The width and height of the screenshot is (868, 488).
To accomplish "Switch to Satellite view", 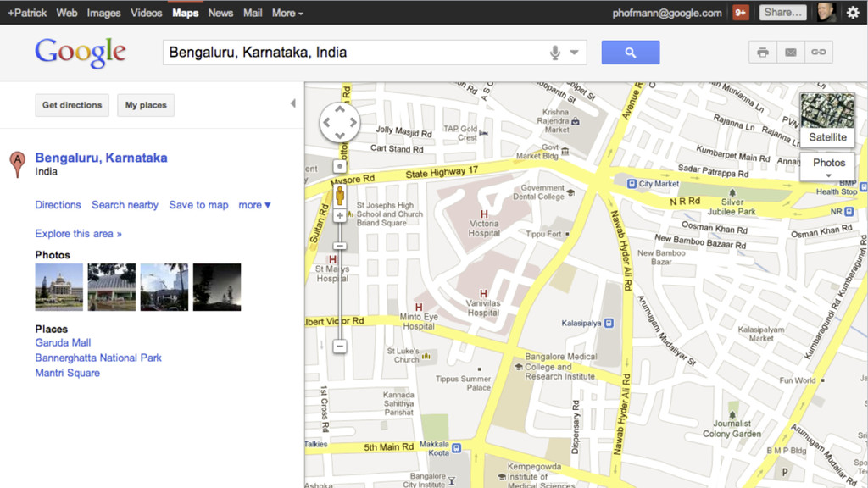I will (827, 119).
